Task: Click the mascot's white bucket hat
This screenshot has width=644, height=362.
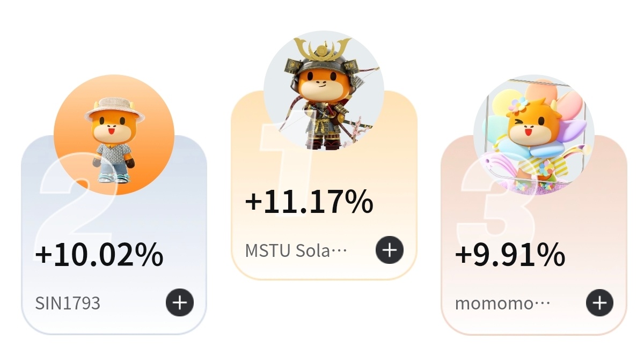Action: 114,107
